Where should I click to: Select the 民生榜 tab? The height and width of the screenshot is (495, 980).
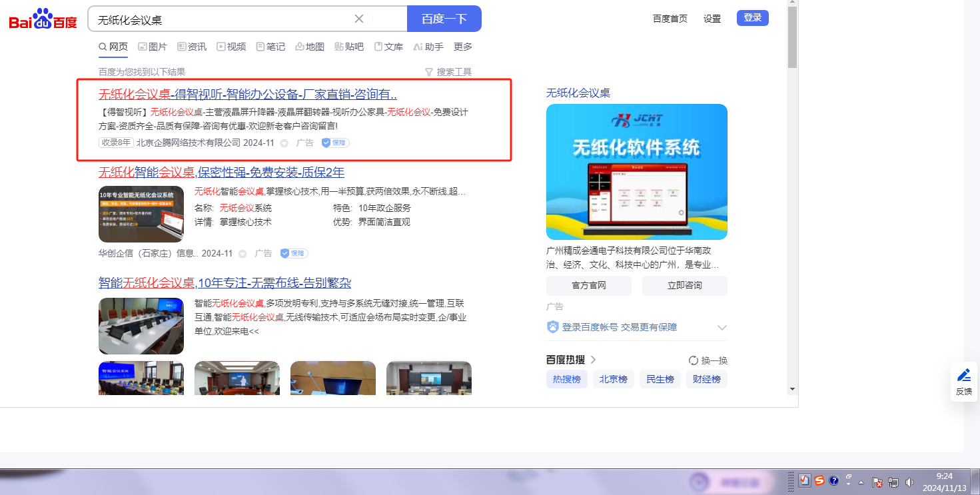pos(660,379)
